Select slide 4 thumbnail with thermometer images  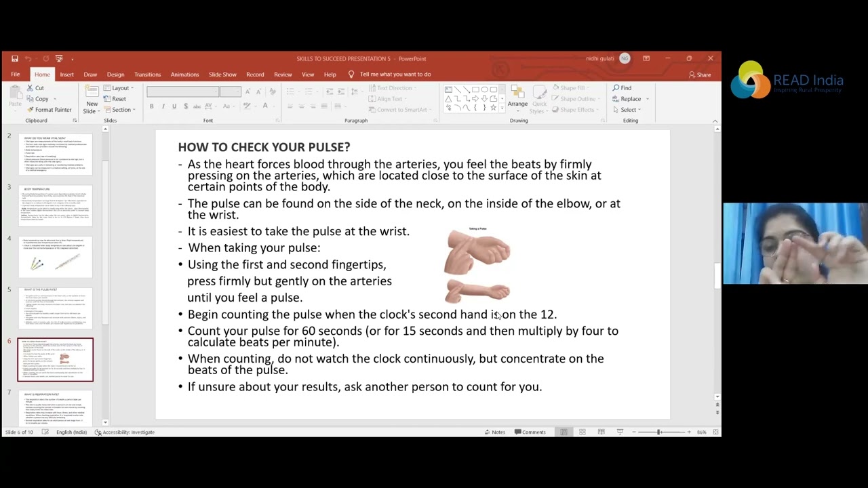pyautogui.click(x=56, y=257)
